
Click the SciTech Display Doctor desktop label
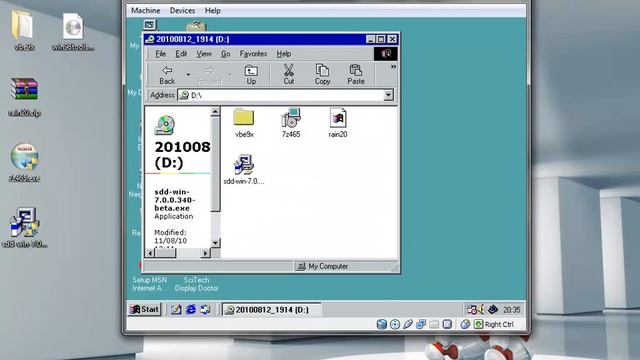[x=196, y=284]
